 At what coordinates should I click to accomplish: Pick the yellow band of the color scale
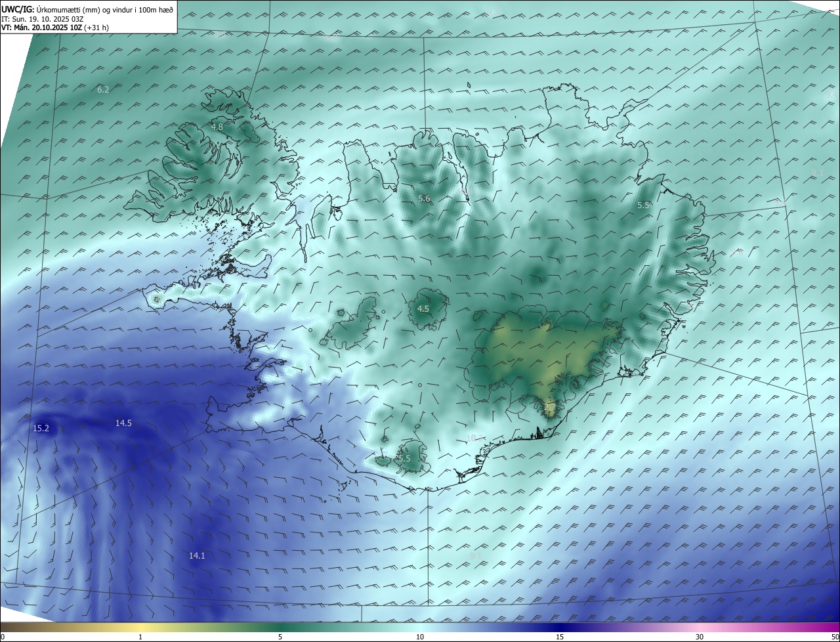click(x=141, y=627)
